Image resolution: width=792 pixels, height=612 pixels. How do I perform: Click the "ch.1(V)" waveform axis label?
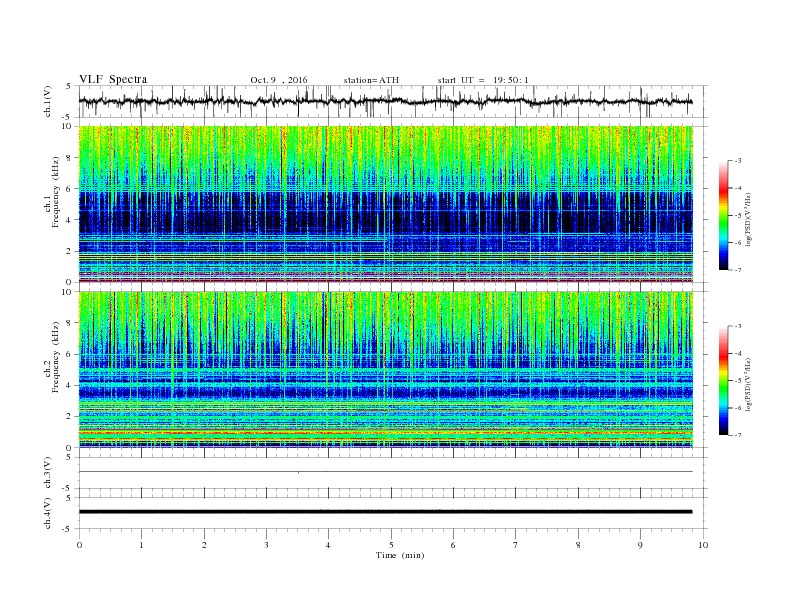(x=48, y=101)
